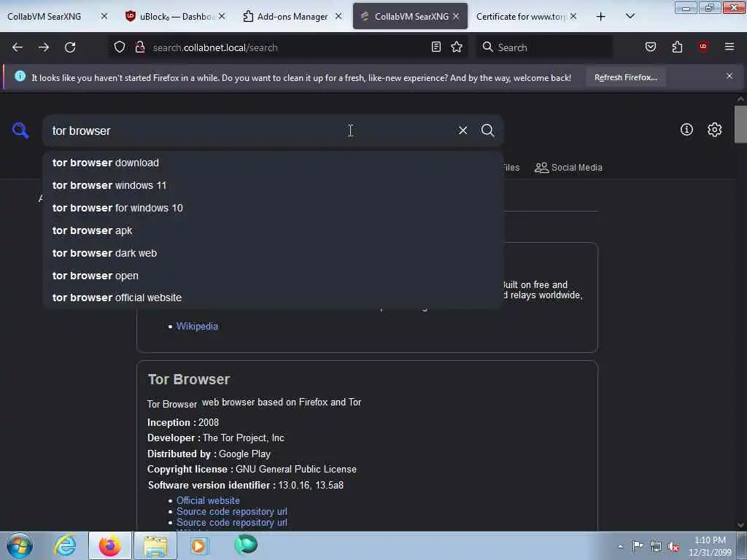
Task: Open tracking protection shield icon
Action: pos(120,47)
